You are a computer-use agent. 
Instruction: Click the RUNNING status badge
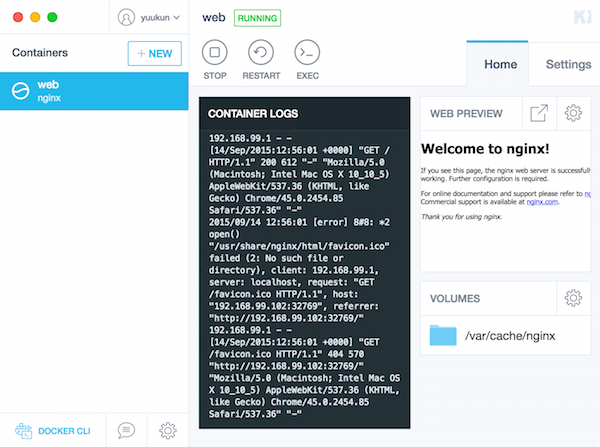[257, 18]
